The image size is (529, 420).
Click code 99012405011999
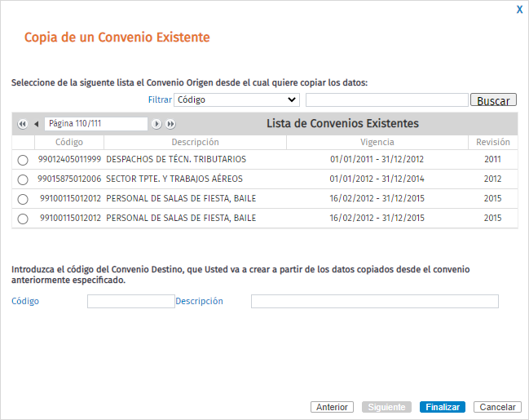(x=69, y=159)
